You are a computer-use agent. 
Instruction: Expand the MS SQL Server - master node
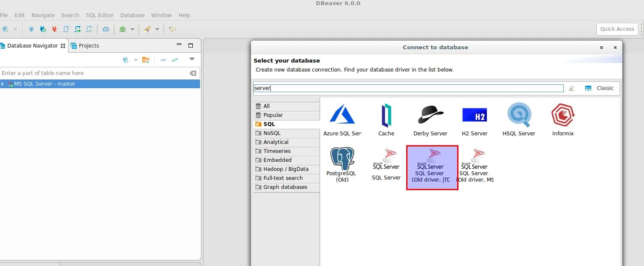pos(3,84)
